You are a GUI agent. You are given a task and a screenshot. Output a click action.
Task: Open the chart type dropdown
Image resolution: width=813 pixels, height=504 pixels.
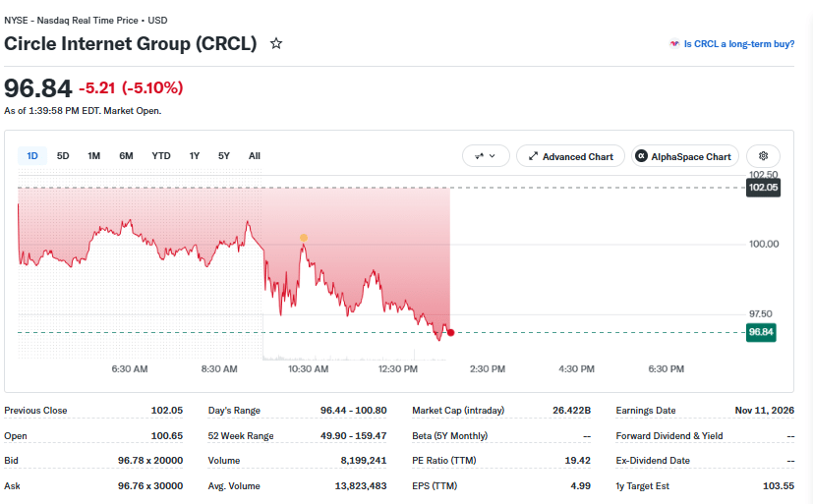click(x=486, y=156)
